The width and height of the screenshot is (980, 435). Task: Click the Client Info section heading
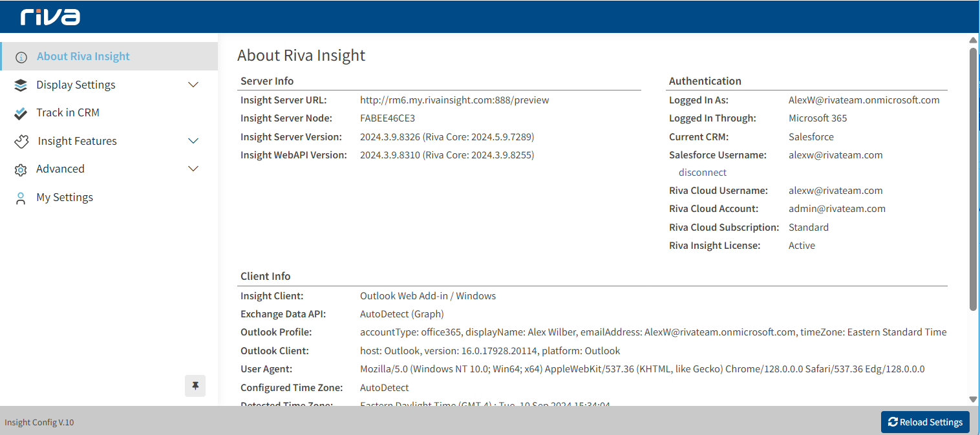point(266,276)
